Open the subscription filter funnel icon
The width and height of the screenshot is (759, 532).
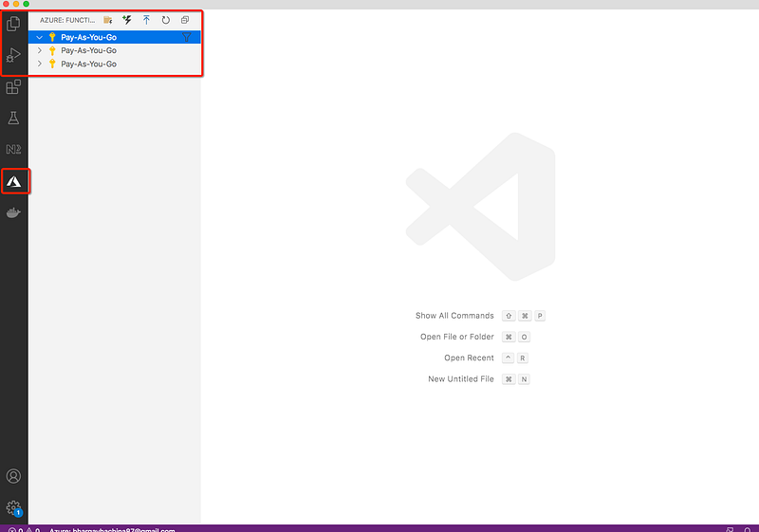pyautogui.click(x=186, y=37)
